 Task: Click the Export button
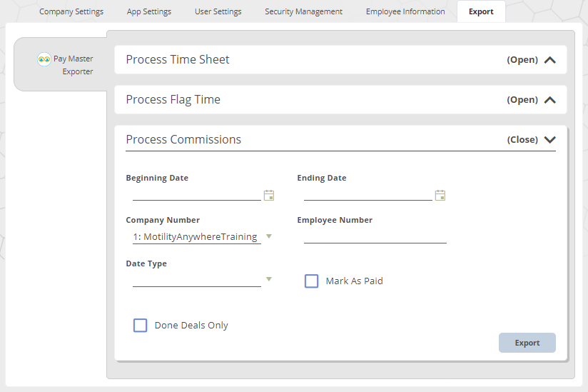tap(527, 343)
